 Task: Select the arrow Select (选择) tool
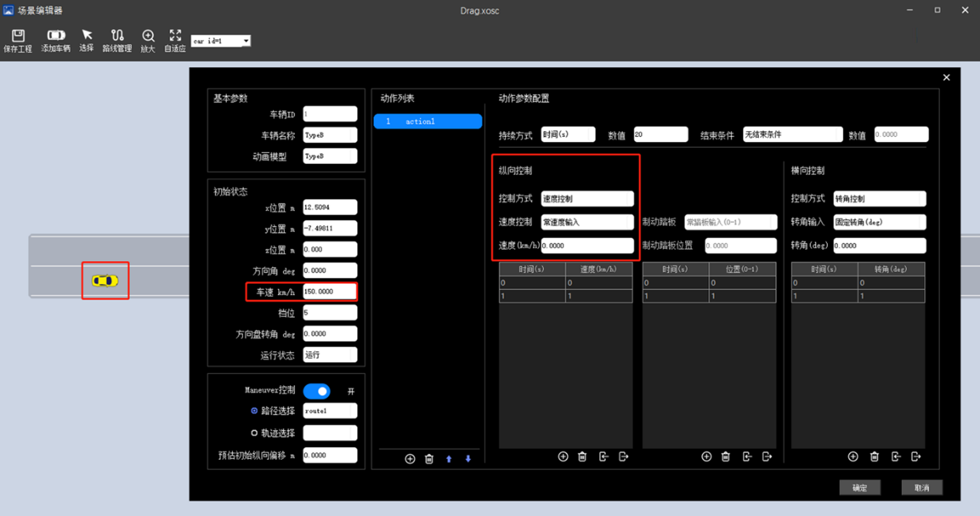[x=86, y=40]
